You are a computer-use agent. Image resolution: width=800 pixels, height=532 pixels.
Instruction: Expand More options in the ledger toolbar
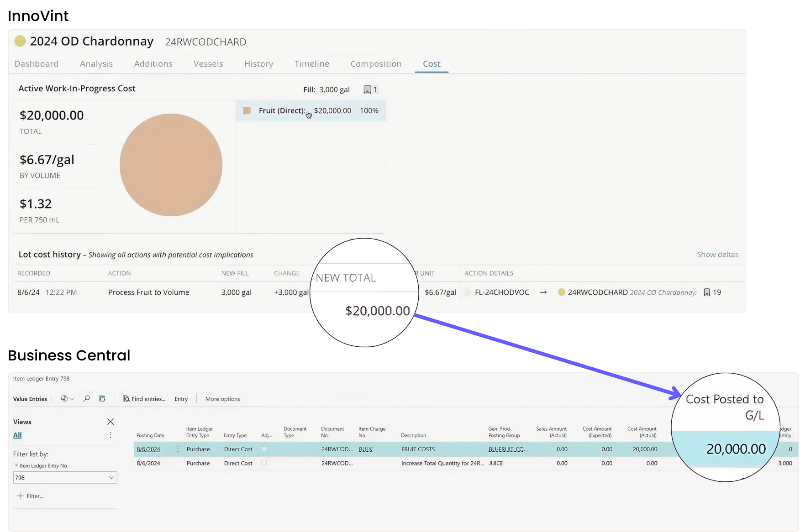point(222,399)
